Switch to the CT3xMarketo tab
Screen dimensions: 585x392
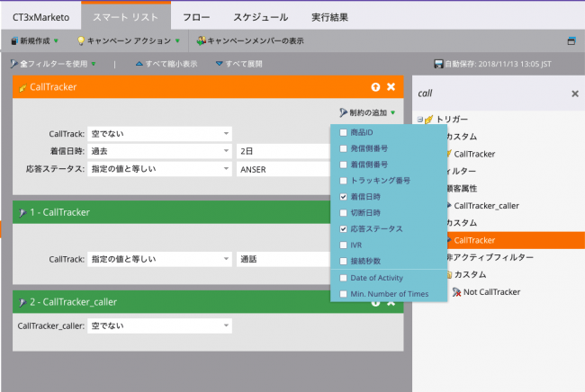point(40,17)
